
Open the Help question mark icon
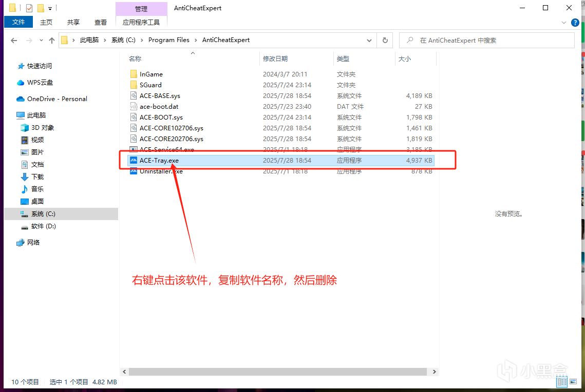575,23
